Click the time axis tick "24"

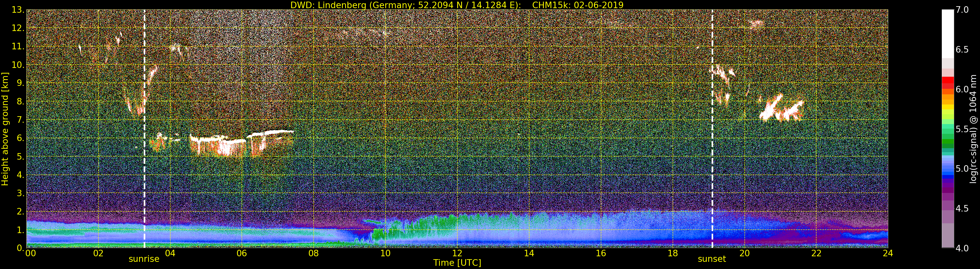tap(888, 253)
